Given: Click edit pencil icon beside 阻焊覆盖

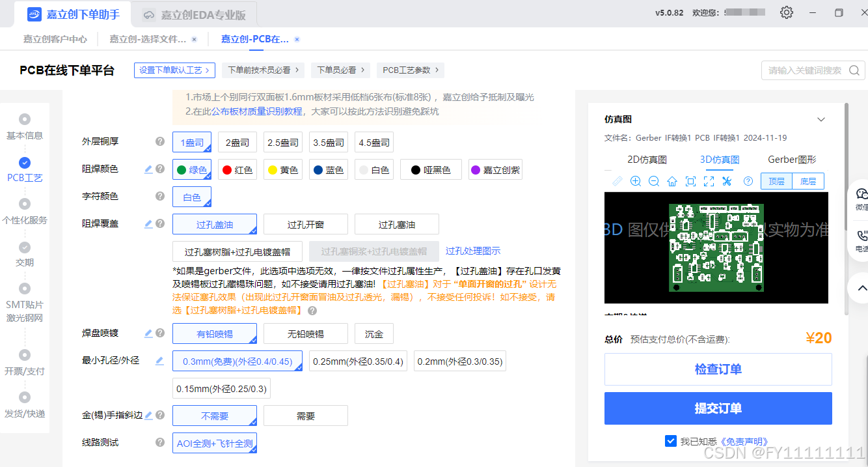Looking at the screenshot, I should click(x=148, y=223).
